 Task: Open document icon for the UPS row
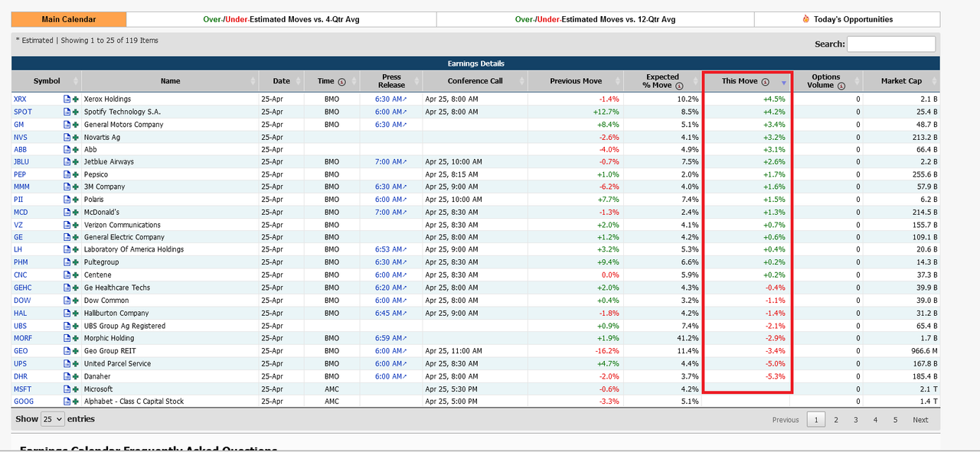[x=67, y=363]
